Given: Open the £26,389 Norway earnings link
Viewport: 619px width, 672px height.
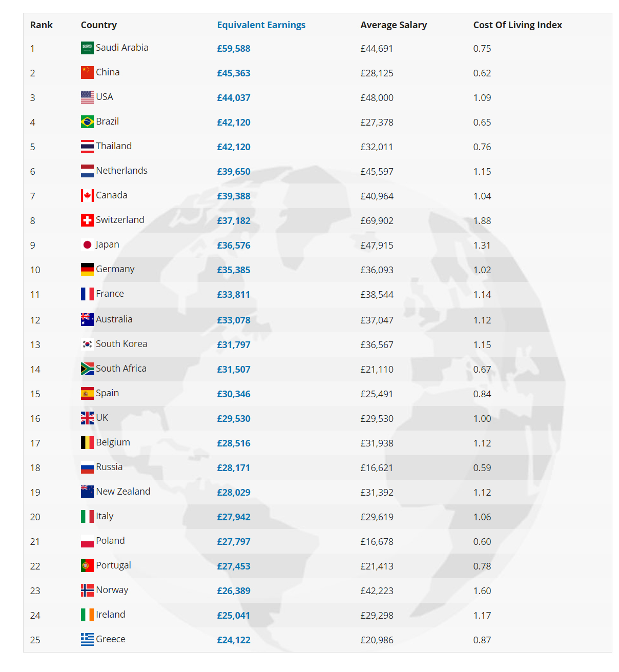Looking at the screenshot, I should [x=234, y=591].
